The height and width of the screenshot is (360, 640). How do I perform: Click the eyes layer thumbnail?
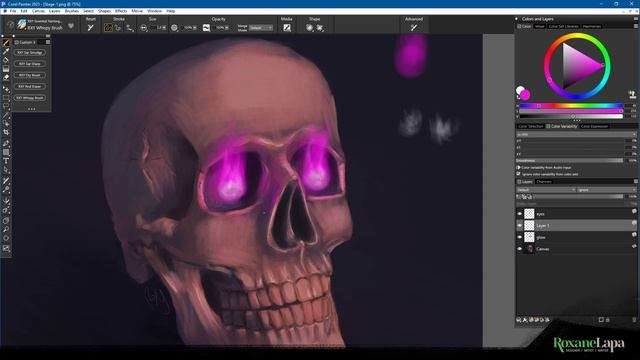point(529,213)
